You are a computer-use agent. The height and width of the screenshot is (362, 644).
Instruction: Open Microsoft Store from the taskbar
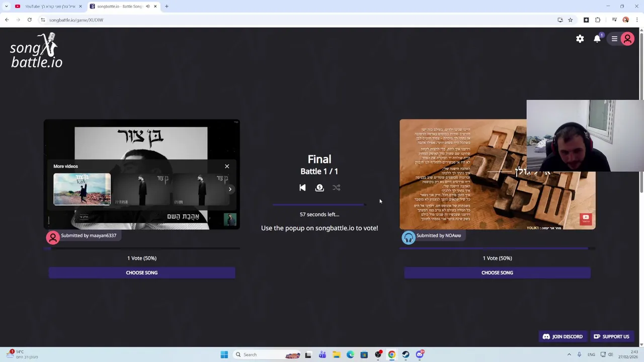click(364, 354)
